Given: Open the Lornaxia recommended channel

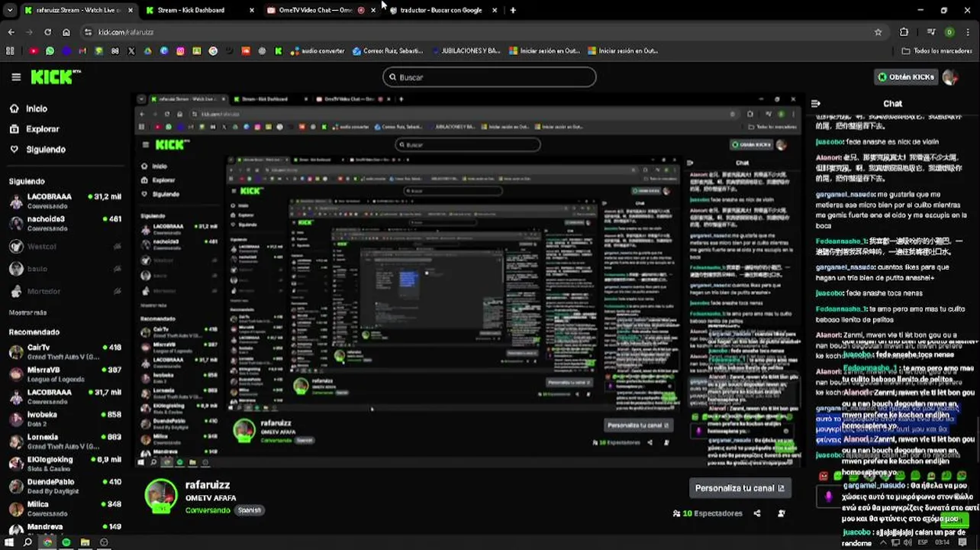Looking at the screenshot, I should click(65, 441).
